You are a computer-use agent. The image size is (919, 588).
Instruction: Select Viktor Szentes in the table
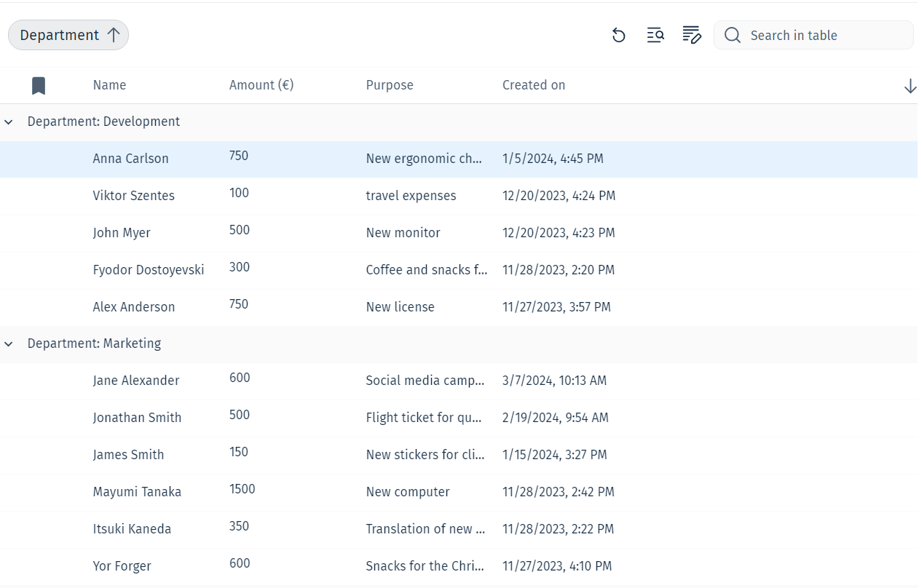(x=134, y=196)
